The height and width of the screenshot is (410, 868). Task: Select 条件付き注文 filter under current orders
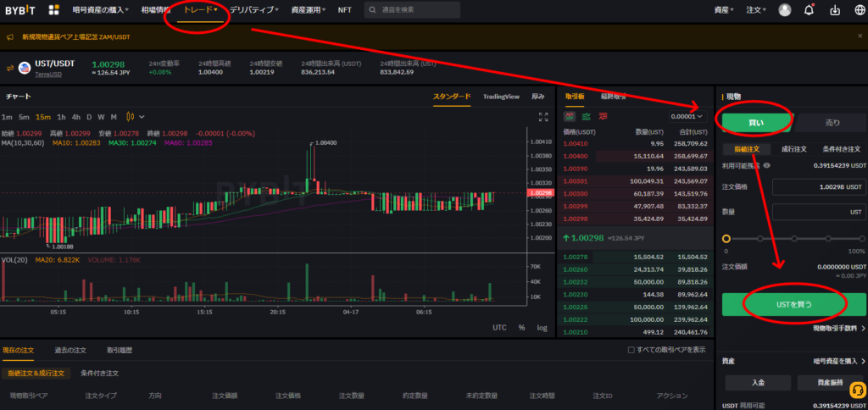click(x=99, y=374)
